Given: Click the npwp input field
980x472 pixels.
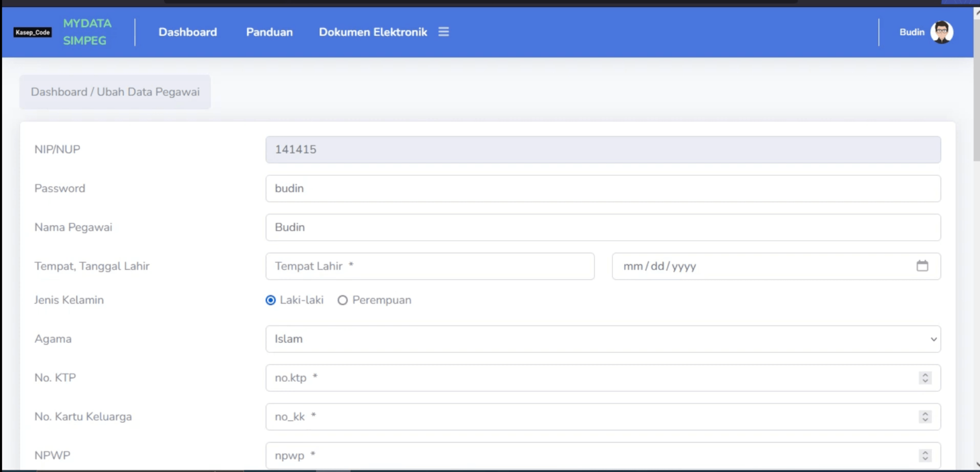Looking at the screenshot, I should coord(603,455).
